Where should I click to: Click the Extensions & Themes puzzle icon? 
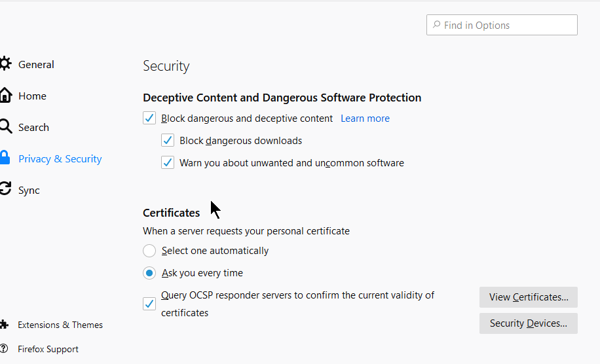click(5, 324)
